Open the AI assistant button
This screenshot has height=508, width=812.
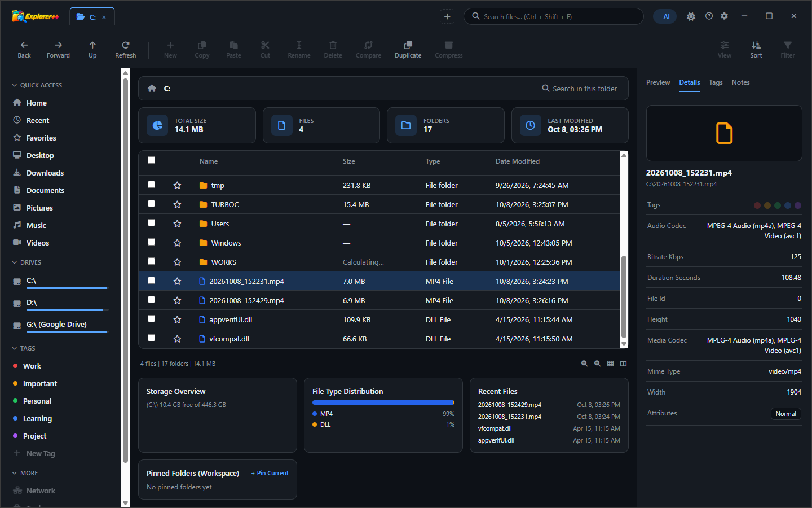tap(666, 17)
